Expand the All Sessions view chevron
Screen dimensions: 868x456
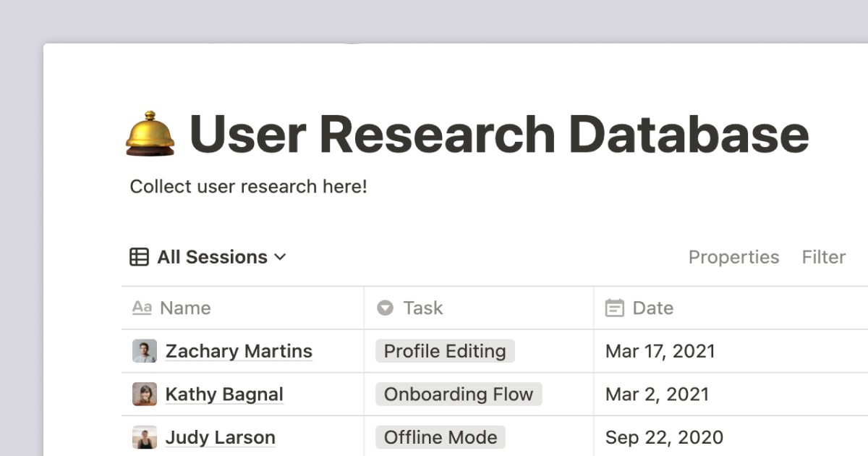click(281, 257)
